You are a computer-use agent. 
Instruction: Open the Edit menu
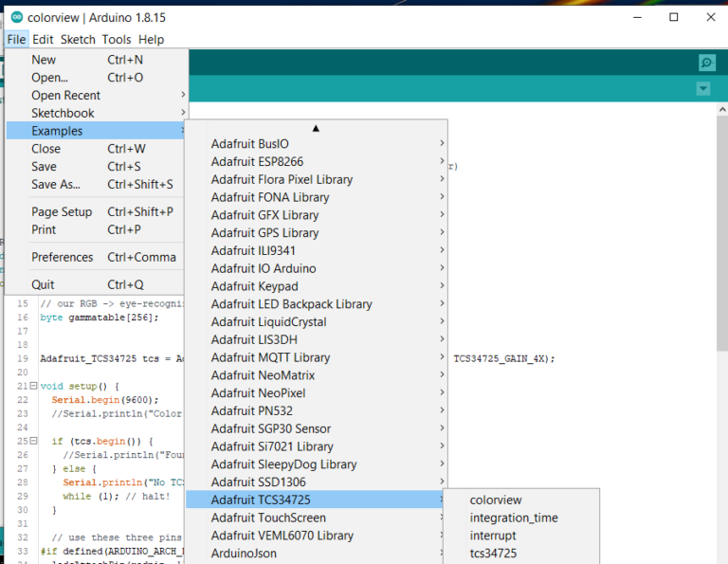[43, 40]
